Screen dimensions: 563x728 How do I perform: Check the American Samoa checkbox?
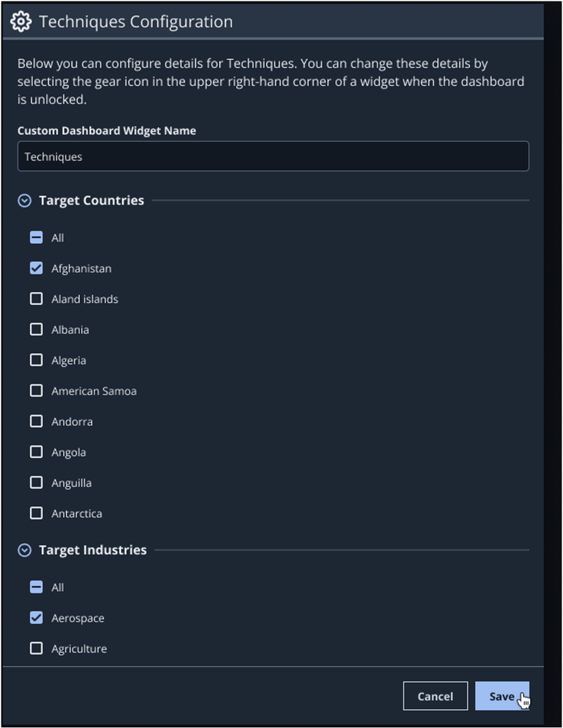pos(36,390)
